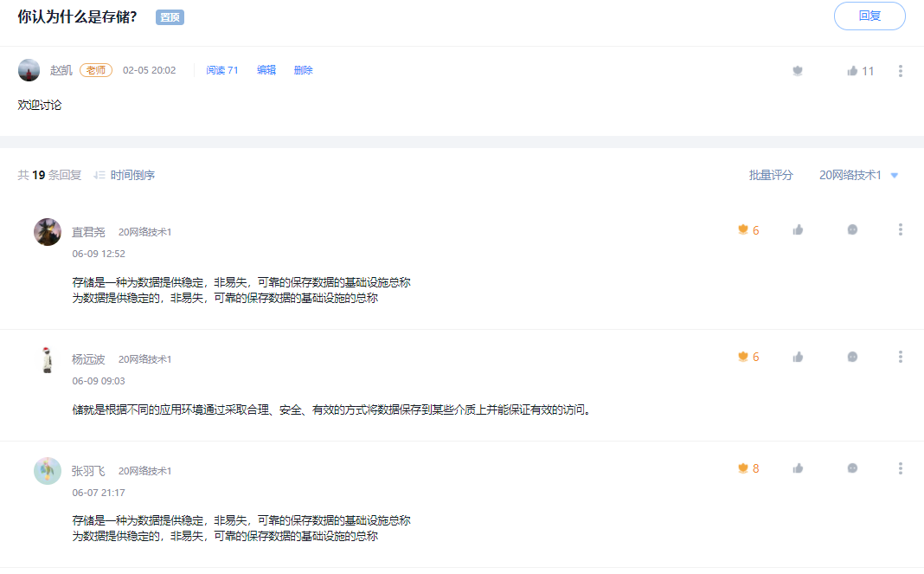The width and height of the screenshot is (924, 574).
Task: Click the 回复 reply button
Action: (x=869, y=16)
